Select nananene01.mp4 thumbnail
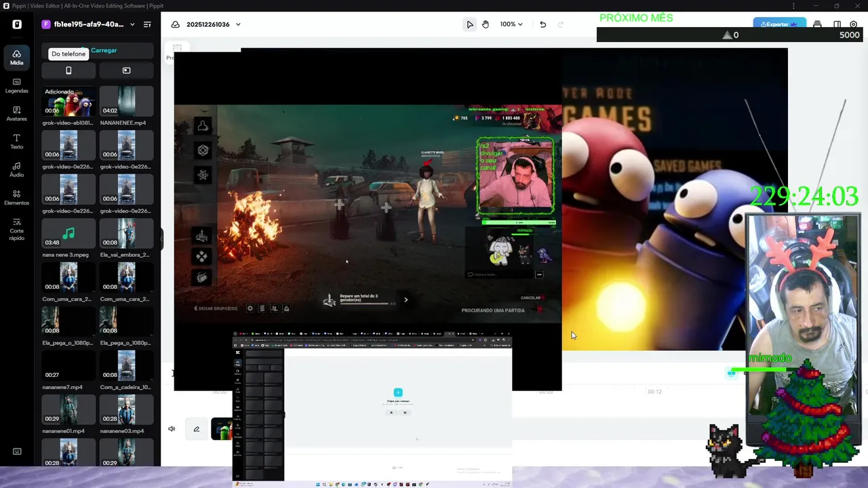 point(68,409)
